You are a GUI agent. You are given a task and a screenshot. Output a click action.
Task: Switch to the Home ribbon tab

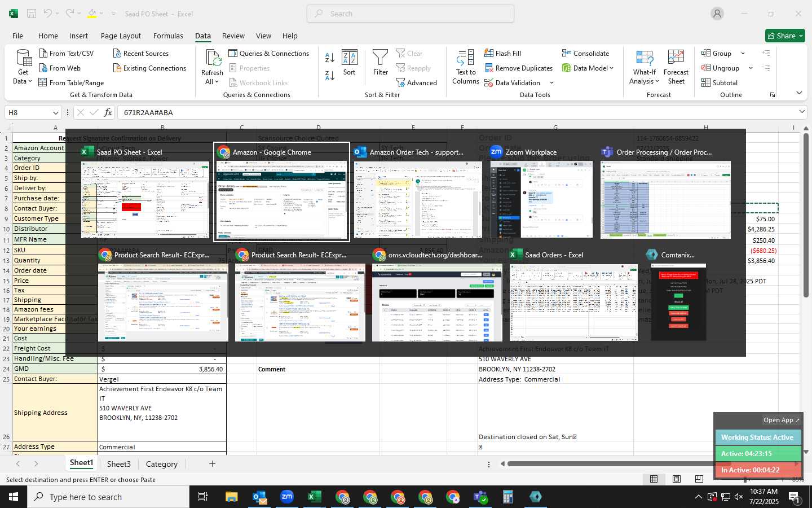(x=48, y=36)
